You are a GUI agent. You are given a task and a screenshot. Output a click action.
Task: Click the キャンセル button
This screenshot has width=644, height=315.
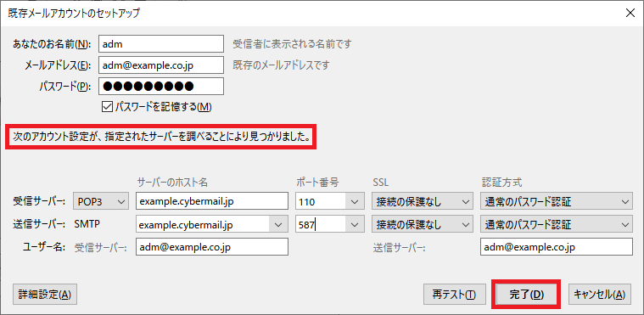tap(600, 295)
